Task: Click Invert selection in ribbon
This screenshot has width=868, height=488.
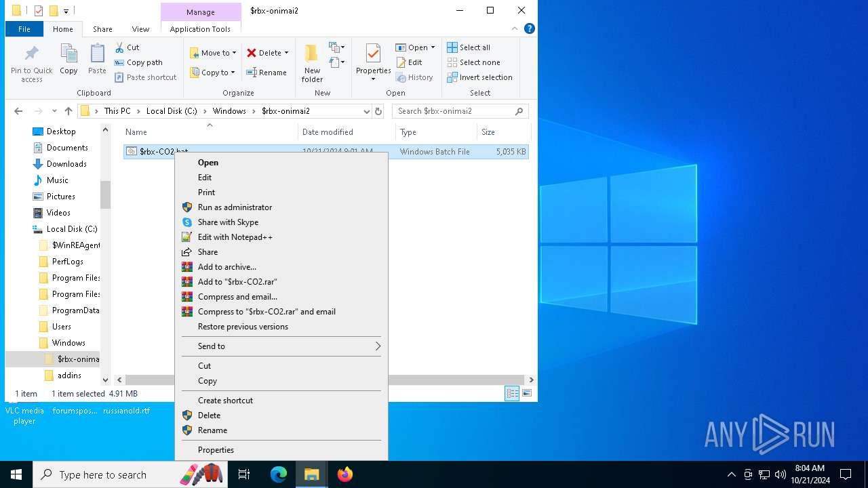Action: coord(479,77)
